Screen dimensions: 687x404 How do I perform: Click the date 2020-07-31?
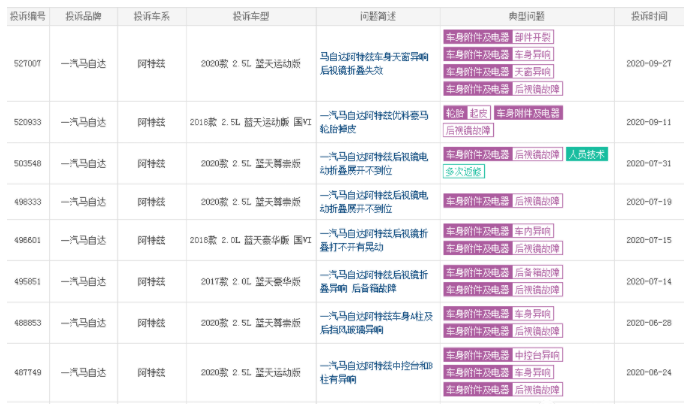(649, 163)
